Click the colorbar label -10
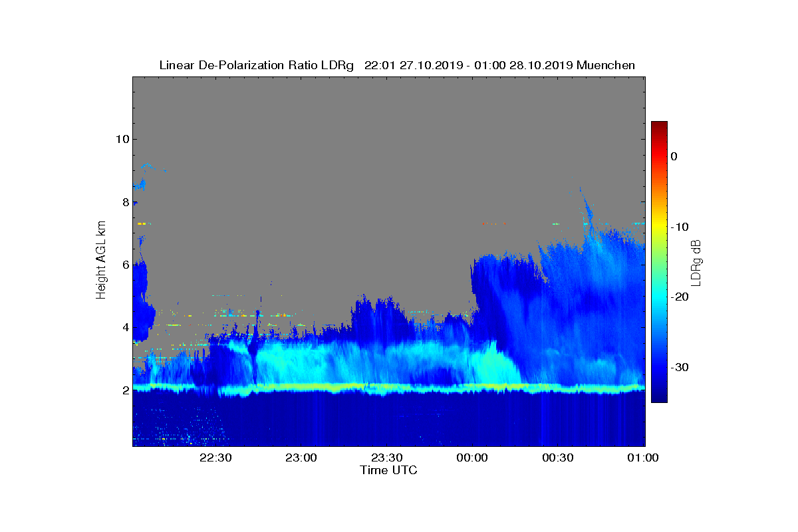Image resolution: width=798 pixels, height=532 pixels. pyautogui.click(x=678, y=227)
